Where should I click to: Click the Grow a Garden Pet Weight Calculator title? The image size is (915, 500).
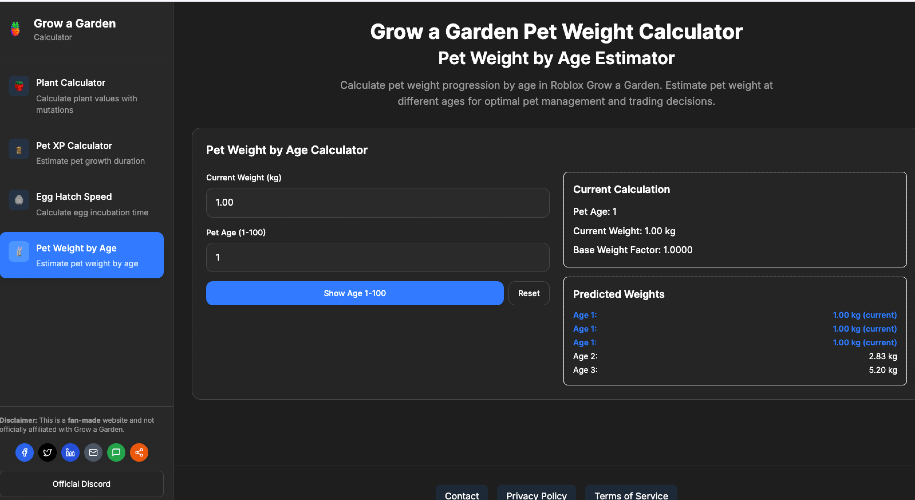point(556,32)
